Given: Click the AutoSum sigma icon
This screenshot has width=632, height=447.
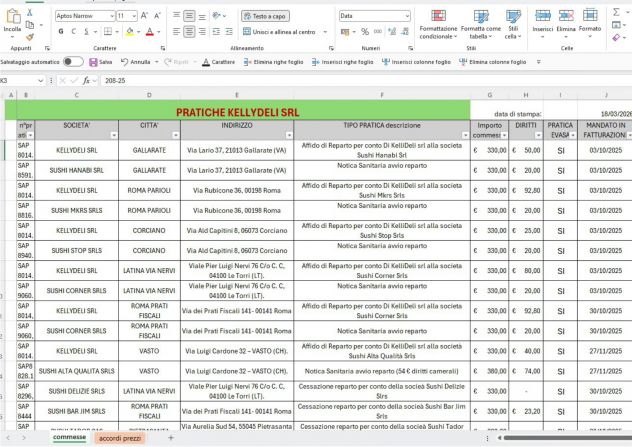Looking at the screenshot, I should [x=616, y=12].
